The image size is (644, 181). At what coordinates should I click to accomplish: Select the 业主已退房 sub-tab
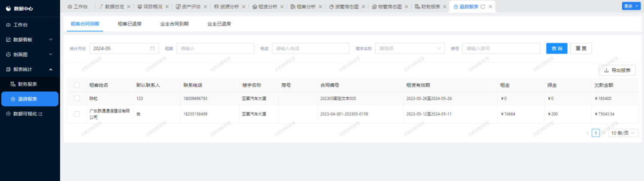click(219, 24)
